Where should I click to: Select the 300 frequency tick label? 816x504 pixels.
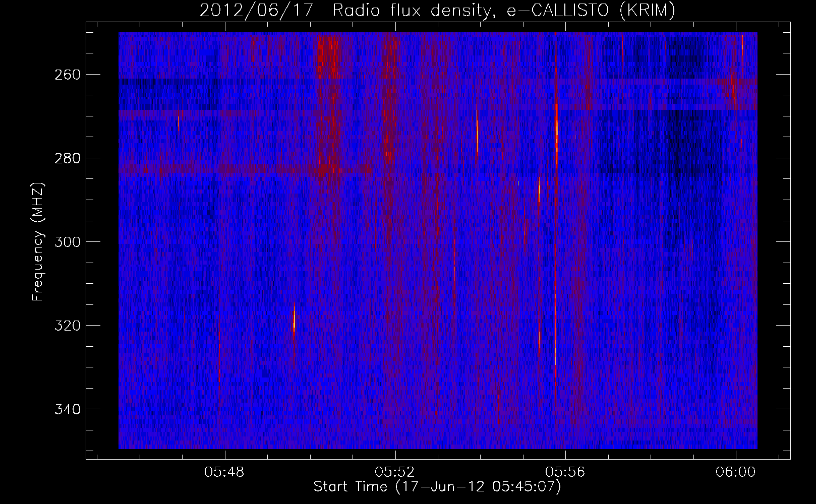tap(67, 242)
